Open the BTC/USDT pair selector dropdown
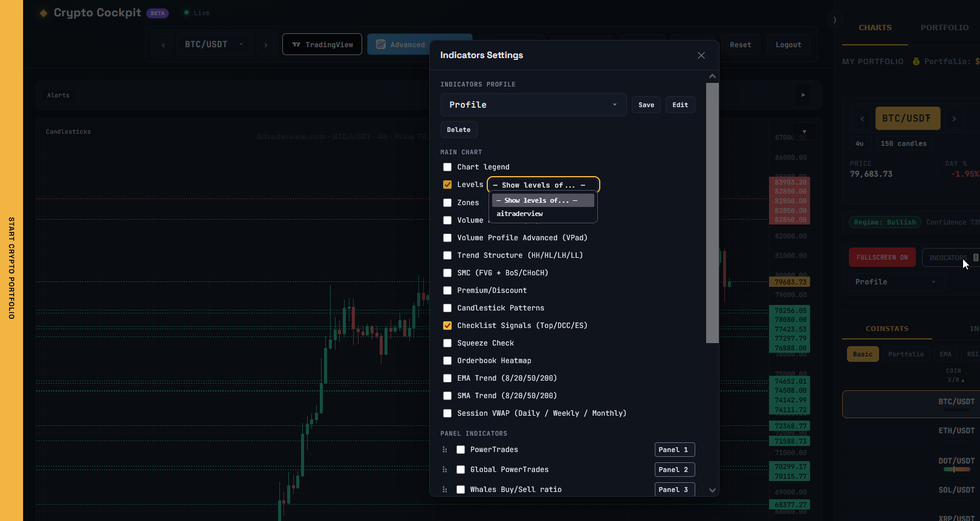The height and width of the screenshot is (521, 980). [x=214, y=45]
